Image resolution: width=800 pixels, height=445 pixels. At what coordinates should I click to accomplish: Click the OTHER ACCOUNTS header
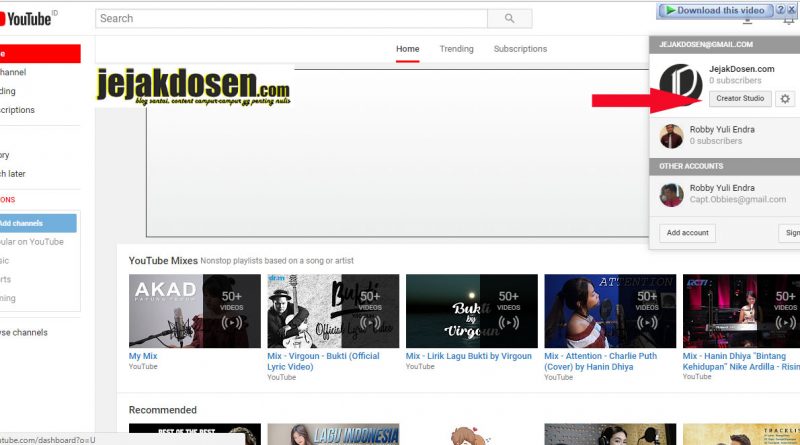click(x=691, y=166)
